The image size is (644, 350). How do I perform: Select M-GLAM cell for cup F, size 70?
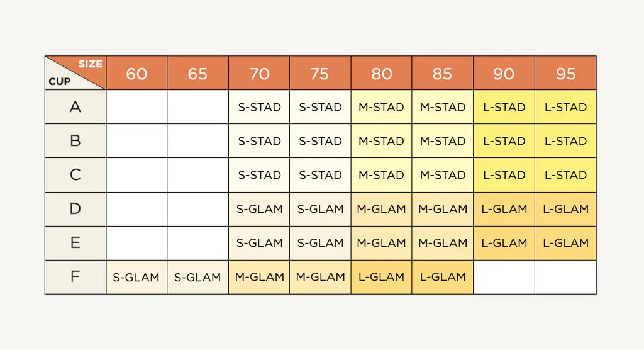259,277
